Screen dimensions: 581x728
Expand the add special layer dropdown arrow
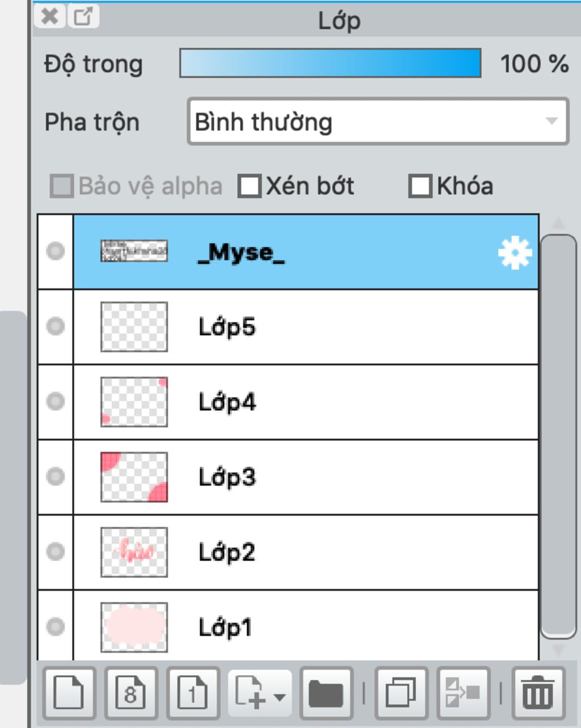[280, 697]
